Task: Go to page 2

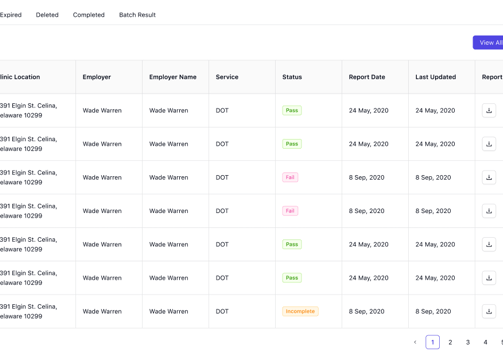Action: pos(450,342)
